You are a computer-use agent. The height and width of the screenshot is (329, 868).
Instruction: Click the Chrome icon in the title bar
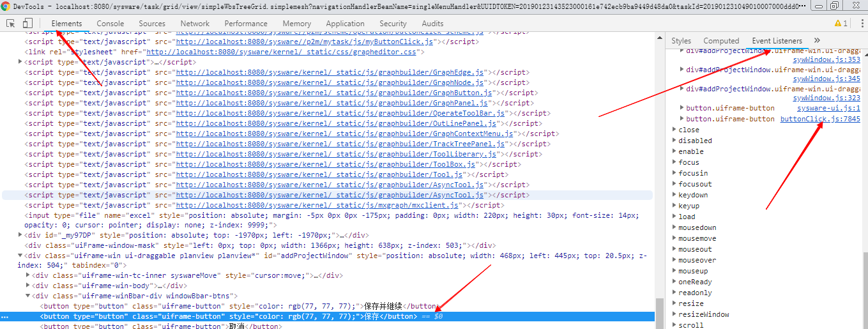(x=6, y=6)
